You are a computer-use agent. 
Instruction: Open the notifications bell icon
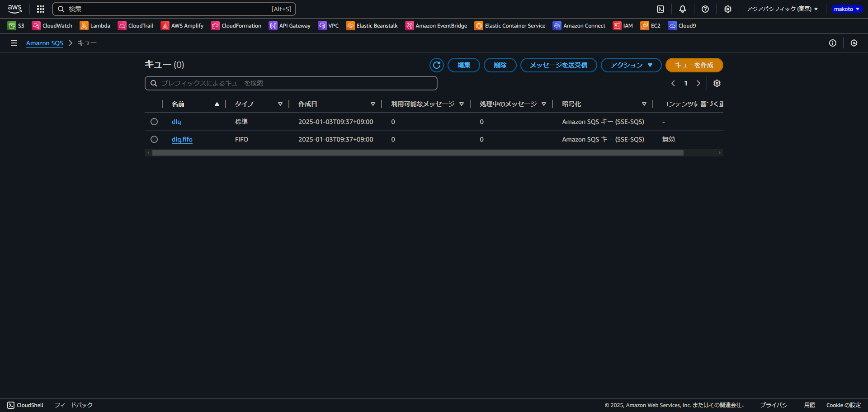pyautogui.click(x=683, y=9)
